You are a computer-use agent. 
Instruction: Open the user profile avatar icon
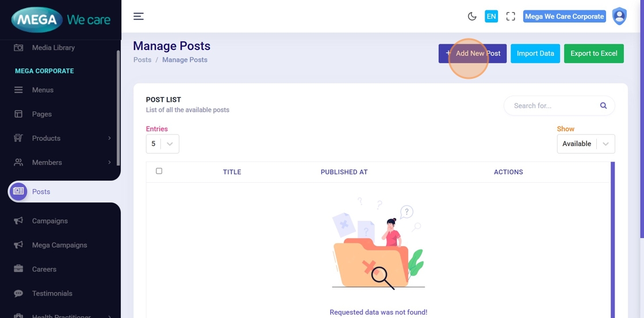click(619, 16)
